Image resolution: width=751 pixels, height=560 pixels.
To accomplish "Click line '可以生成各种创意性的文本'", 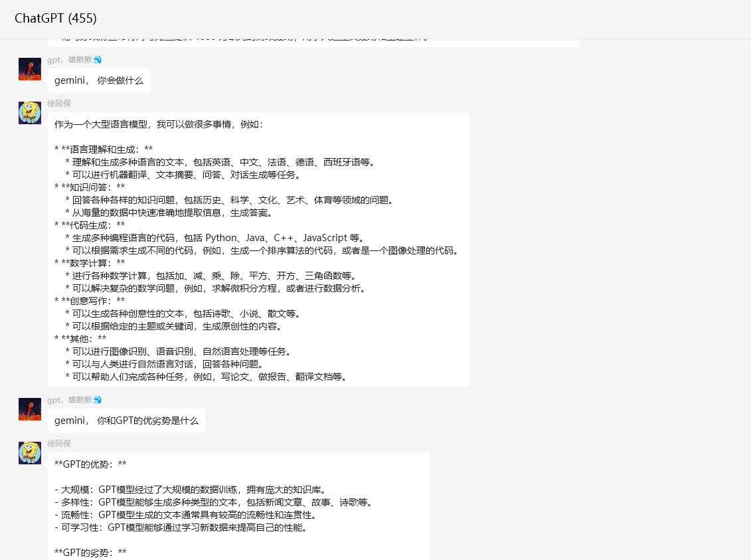I will [183, 314].
